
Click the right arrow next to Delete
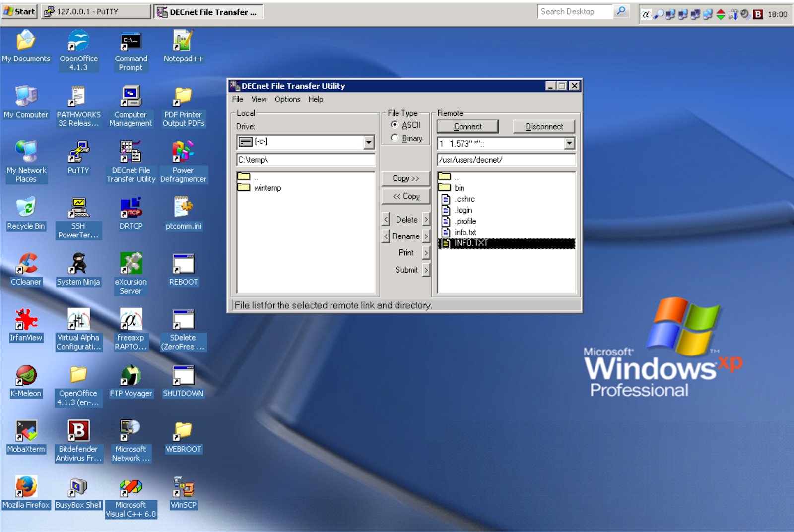[426, 219]
